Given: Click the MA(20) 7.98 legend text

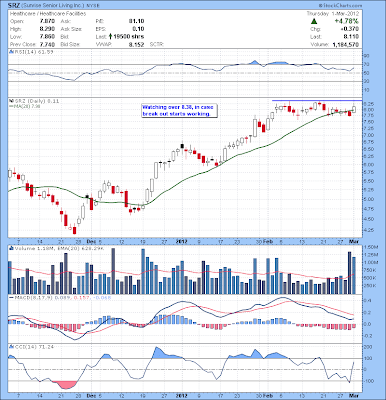Looking at the screenshot, I should [27, 106].
